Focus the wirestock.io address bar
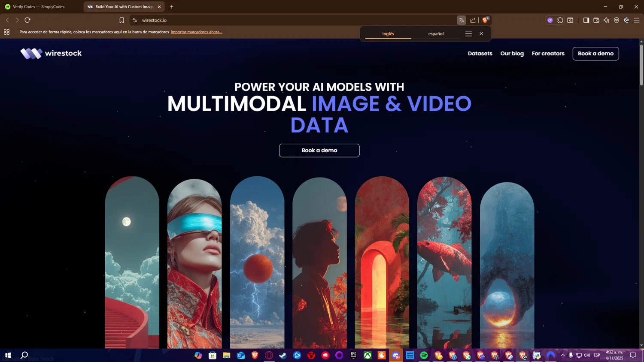Image resolution: width=644 pixels, height=362 pixels. 296,20
